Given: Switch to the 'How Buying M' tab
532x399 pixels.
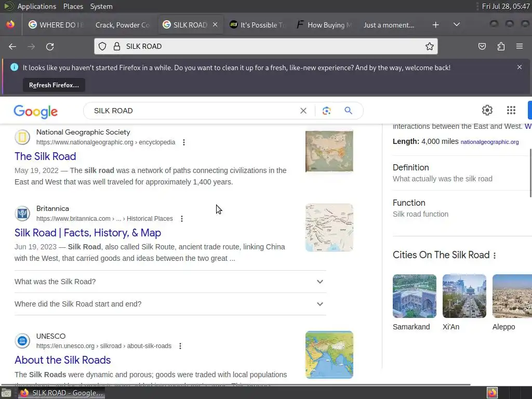Looking at the screenshot, I should click(324, 25).
